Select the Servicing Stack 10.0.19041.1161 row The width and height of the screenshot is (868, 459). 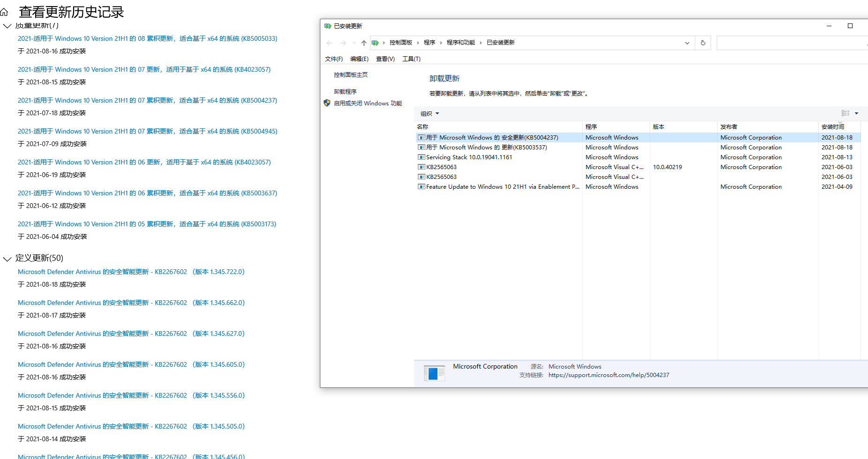click(638, 157)
